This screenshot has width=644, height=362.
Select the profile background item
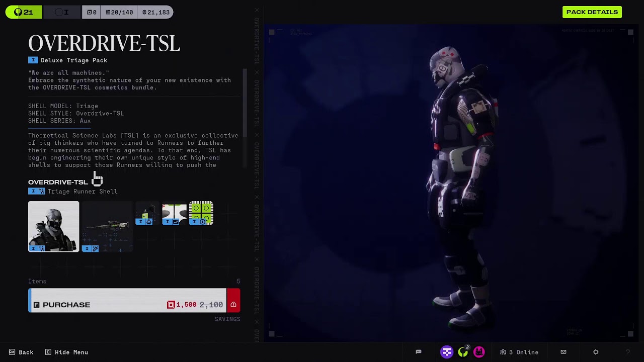coord(174,213)
